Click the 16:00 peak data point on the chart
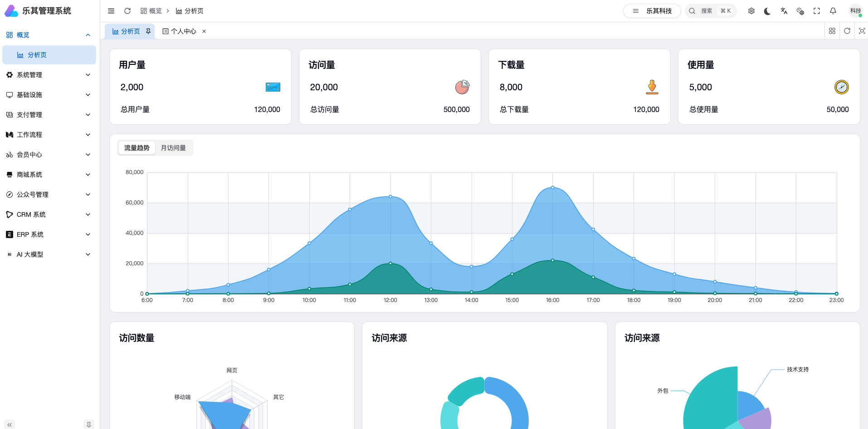 (x=552, y=187)
